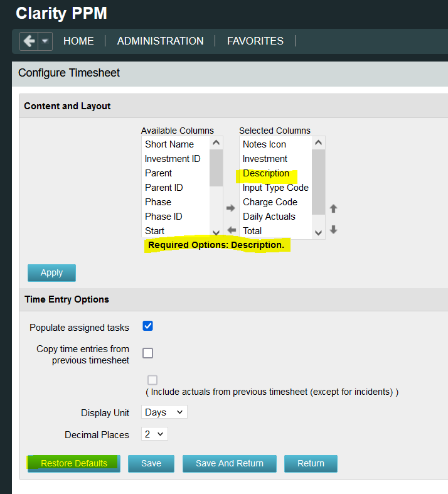Screen dimensions: 448x494
Task: Select Charge Code in Selected Columns
Action: [x=275, y=202]
